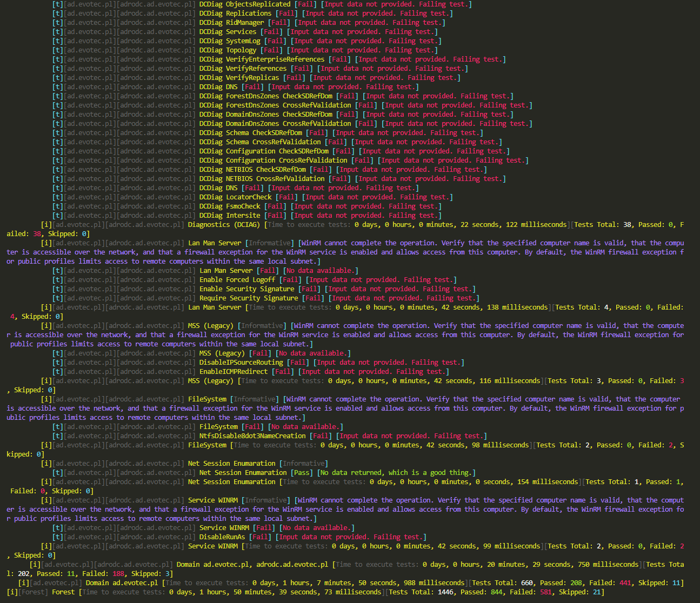Select the EnableICMPRedirect test line
The image size is (700, 603).
(234, 372)
